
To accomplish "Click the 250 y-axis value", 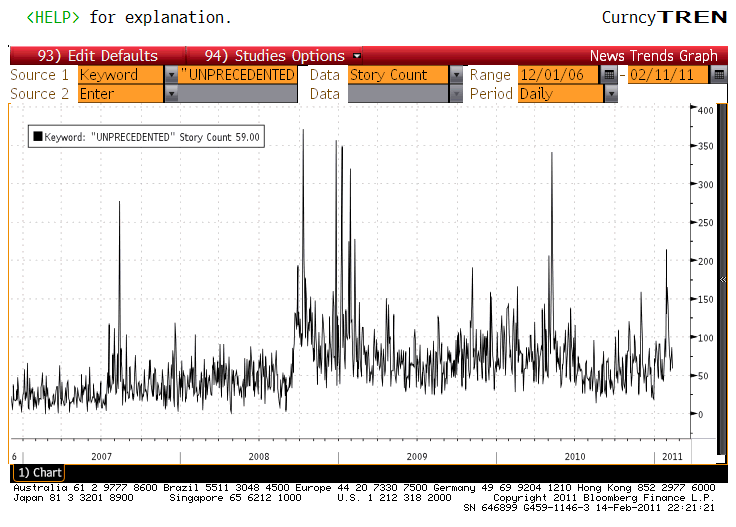I will (705, 222).
